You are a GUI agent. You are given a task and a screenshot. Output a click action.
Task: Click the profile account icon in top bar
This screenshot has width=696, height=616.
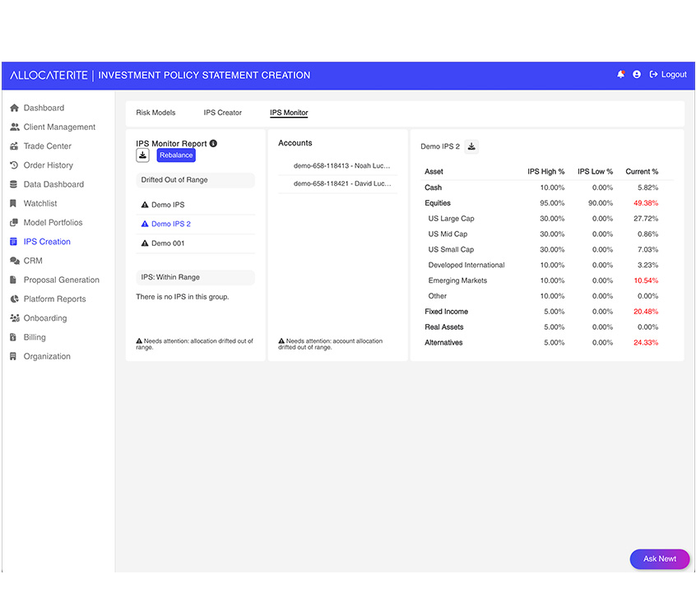pos(637,74)
